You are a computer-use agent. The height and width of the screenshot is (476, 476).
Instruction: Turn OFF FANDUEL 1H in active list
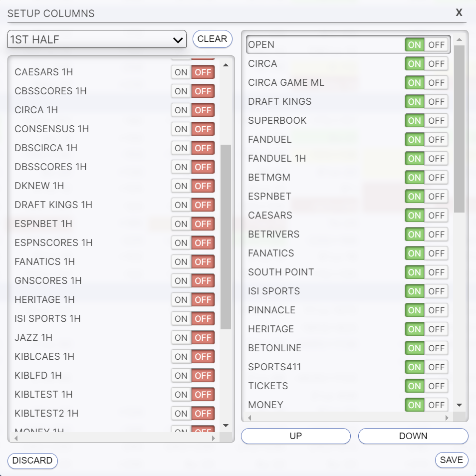(x=436, y=159)
